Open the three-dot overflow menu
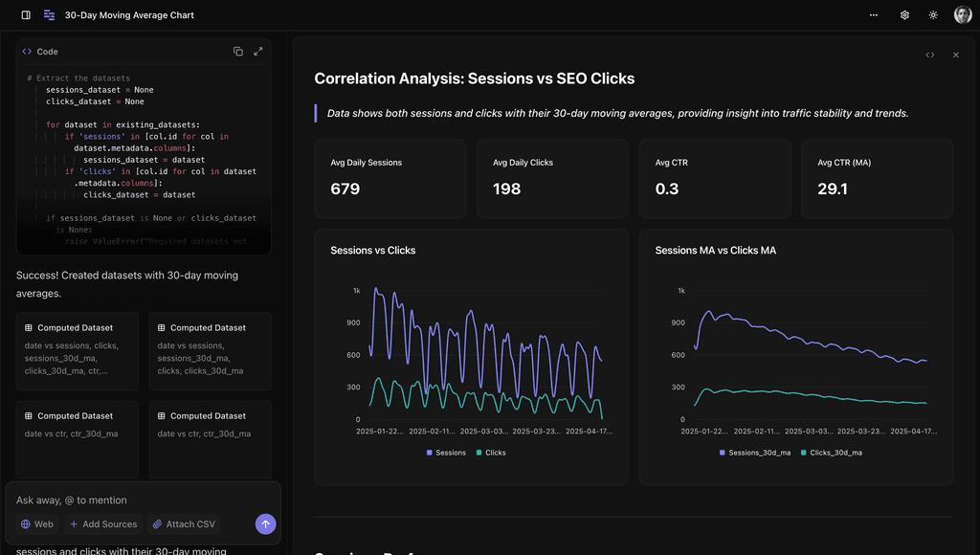Image resolution: width=980 pixels, height=555 pixels. pos(873,14)
